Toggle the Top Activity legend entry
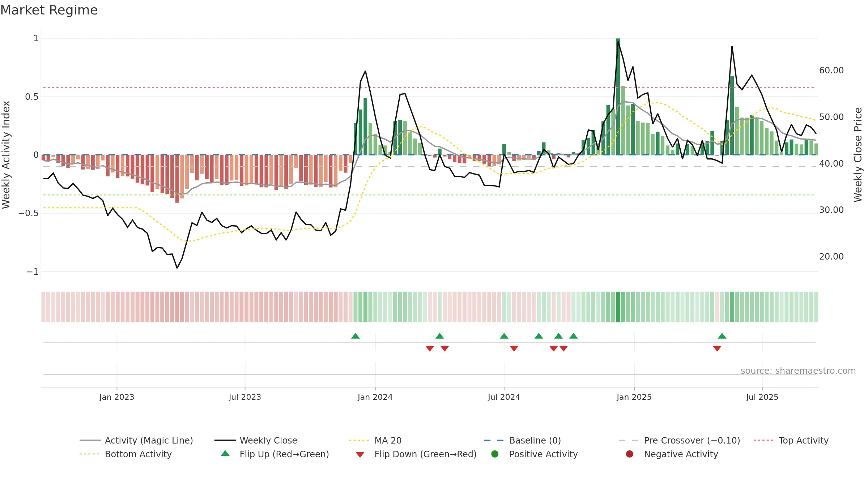This screenshot has height=488, width=868. 791,440
